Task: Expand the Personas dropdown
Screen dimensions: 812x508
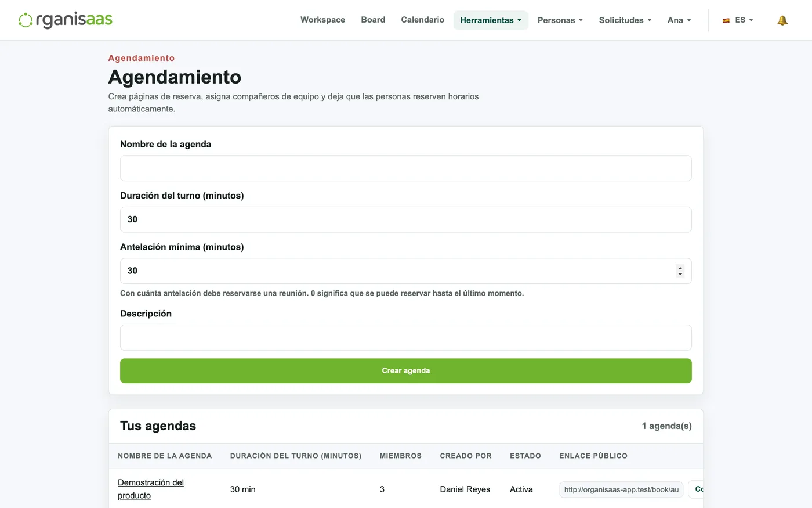Action: tap(560, 20)
